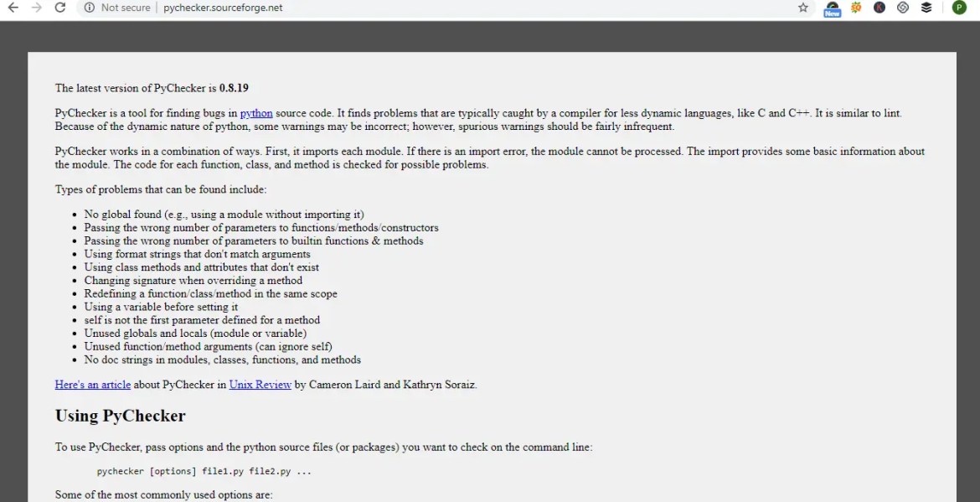Open the gray swirl extension icon
980x502 pixels.
tap(902, 8)
